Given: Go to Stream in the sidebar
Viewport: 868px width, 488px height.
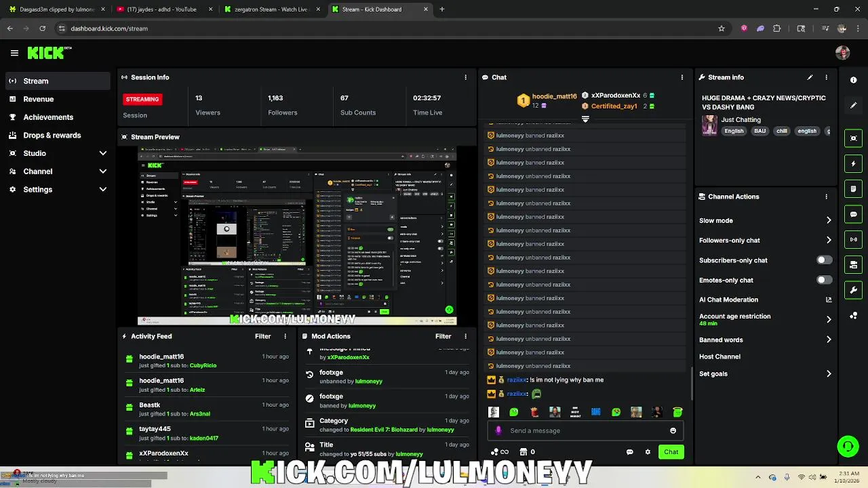Looking at the screenshot, I should pos(58,81).
